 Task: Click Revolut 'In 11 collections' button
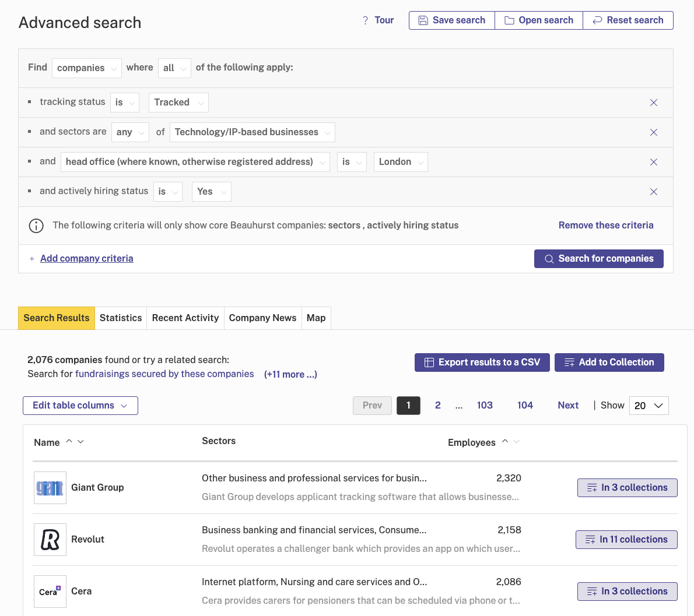pyautogui.click(x=626, y=540)
